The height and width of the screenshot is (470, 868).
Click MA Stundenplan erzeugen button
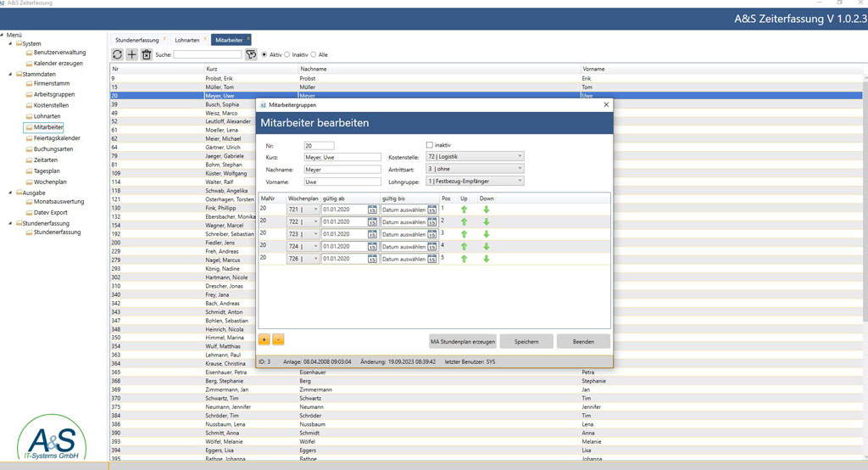pos(463,341)
